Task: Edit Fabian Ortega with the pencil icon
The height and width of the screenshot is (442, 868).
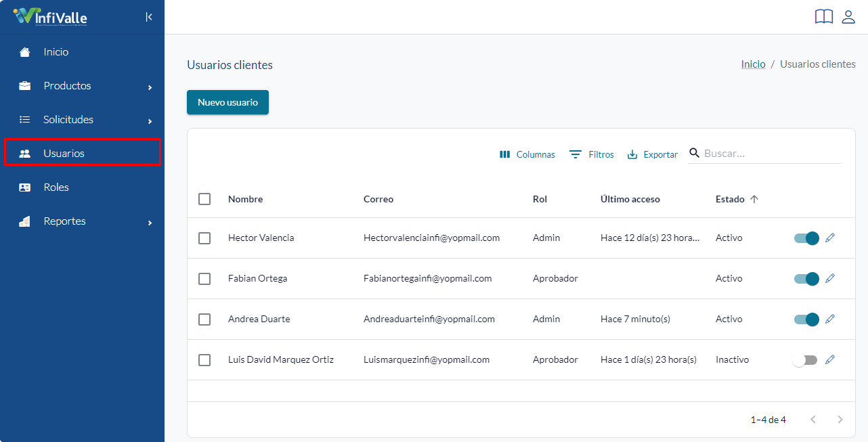Action: pyautogui.click(x=830, y=278)
